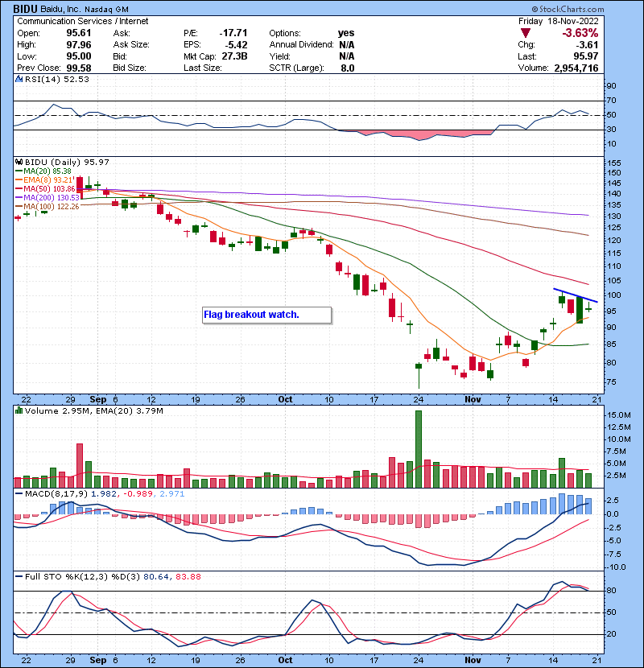Click the Communication Services / Internet sector label
Viewport: 644px width, 668px height.
83,21
